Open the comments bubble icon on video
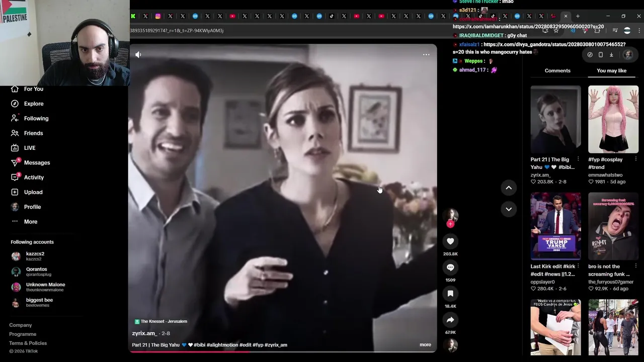This screenshot has height=362, width=644. (x=450, y=267)
